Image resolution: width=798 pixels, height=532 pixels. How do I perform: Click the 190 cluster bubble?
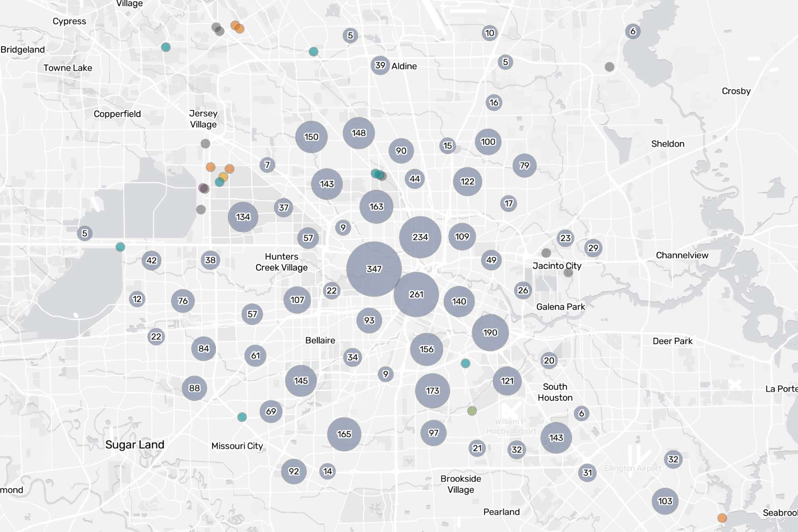tap(489, 333)
